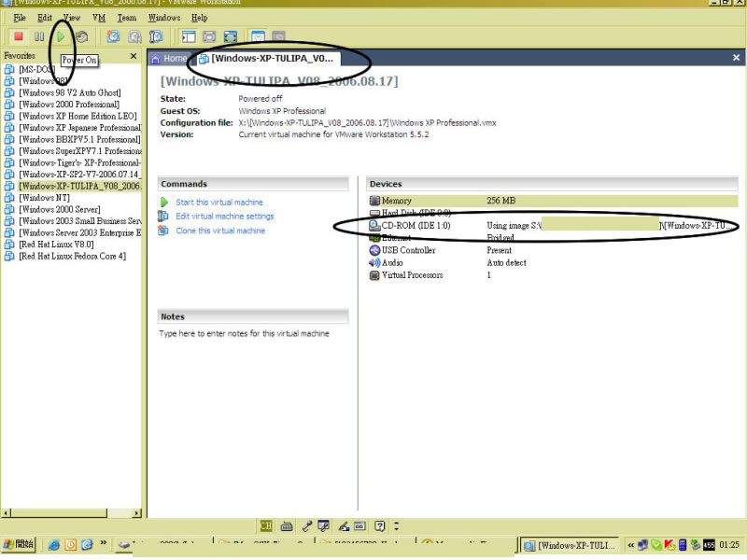Click the configuration file path text
The height and width of the screenshot is (560, 747).
pyautogui.click(x=367, y=123)
